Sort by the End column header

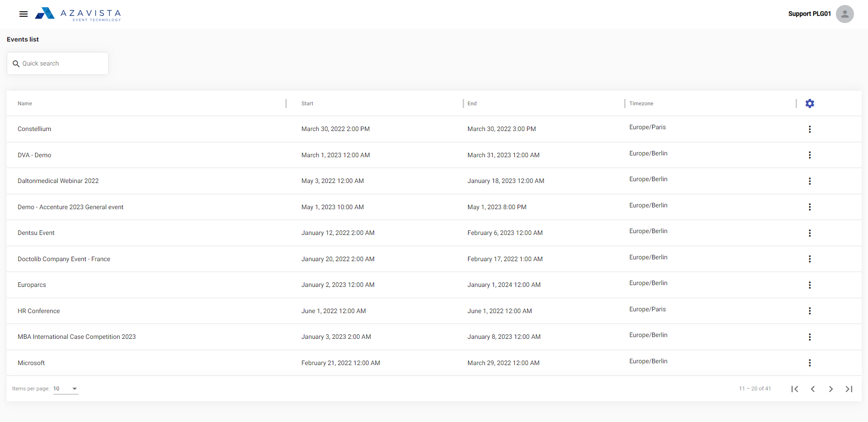(472, 103)
